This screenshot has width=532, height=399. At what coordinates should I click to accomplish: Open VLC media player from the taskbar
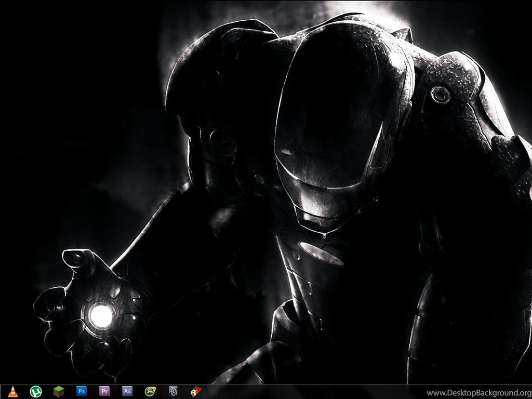[x=13, y=392]
